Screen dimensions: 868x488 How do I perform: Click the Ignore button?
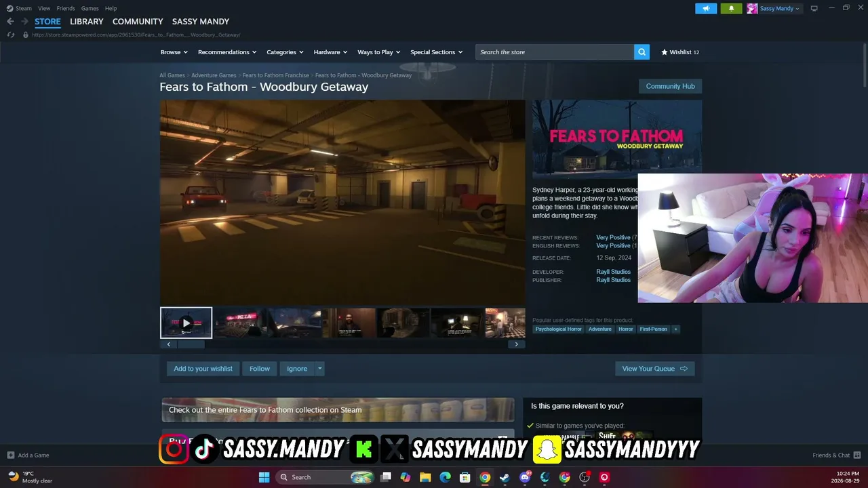[297, 369]
